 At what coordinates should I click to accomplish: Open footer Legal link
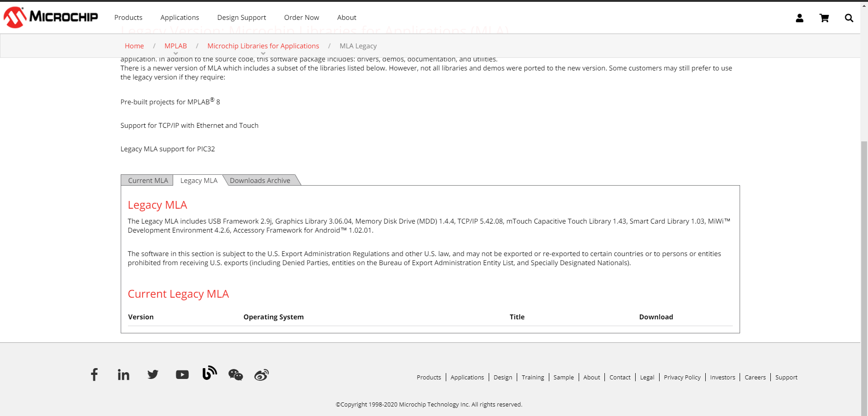[x=647, y=377]
